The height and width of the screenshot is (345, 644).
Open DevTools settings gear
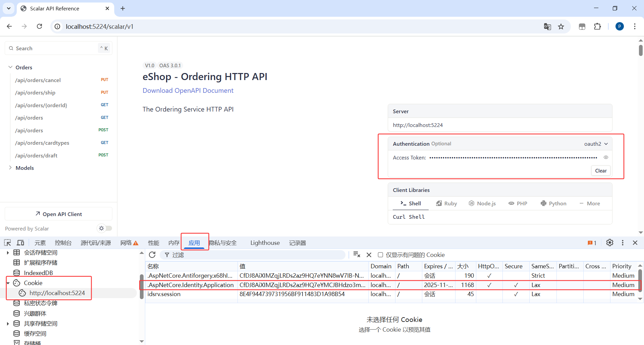(x=610, y=243)
